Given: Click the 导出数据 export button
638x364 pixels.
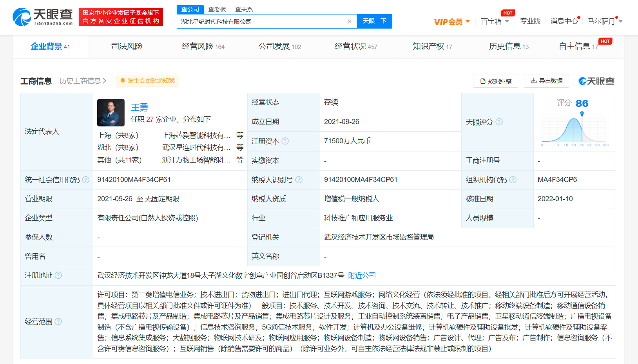Looking at the screenshot, I should [x=546, y=81].
